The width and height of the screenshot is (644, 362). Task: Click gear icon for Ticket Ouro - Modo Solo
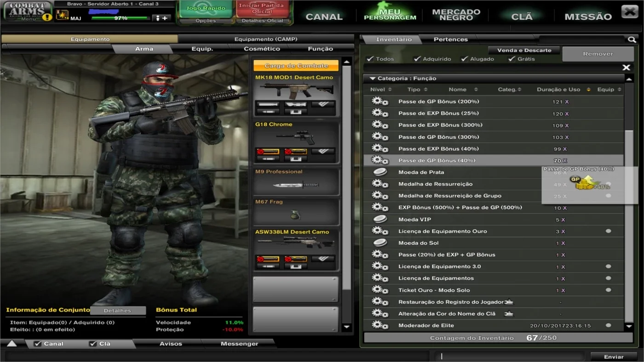coord(380,290)
